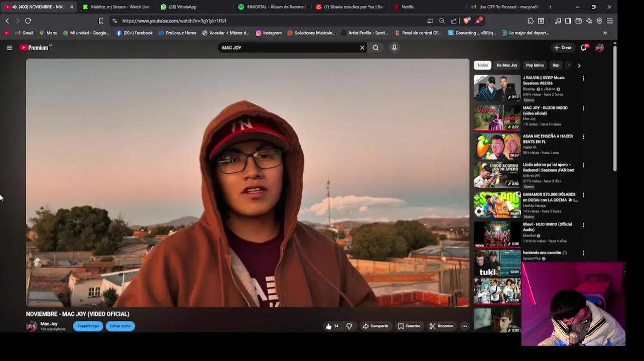Bookmark this page icon
The height and width of the screenshot is (361, 644).
point(101,21)
